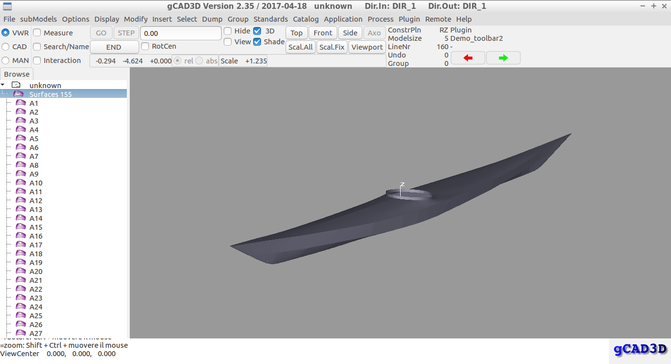Uncheck the Shade checkbox

coord(257,41)
